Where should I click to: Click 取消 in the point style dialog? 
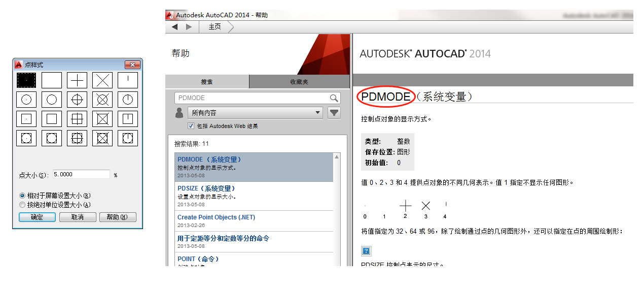pyautogui.click(x=78, y=217)
